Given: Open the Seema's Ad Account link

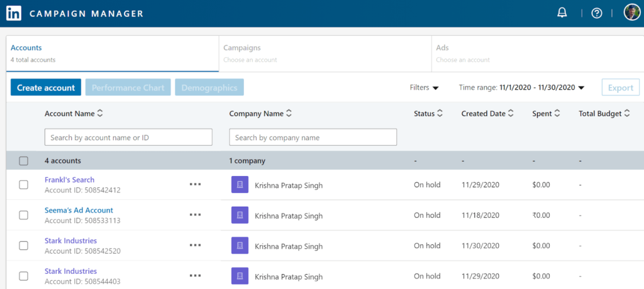Looking at the screenshot, I should [79, 210].
